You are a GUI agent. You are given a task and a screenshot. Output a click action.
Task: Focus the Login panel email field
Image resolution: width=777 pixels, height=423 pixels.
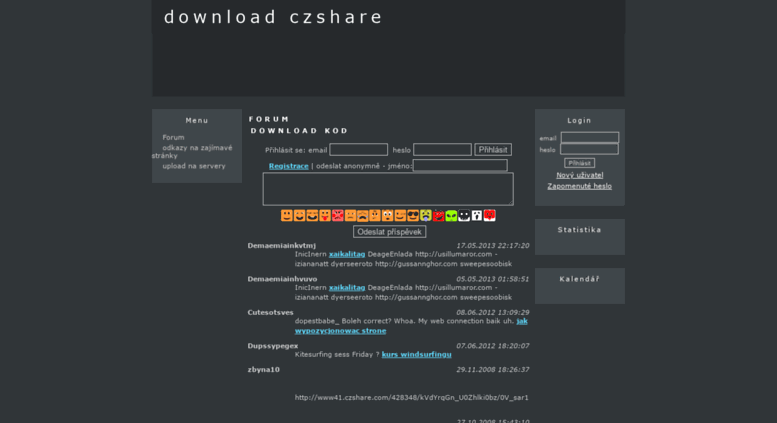tap(590, 138)
